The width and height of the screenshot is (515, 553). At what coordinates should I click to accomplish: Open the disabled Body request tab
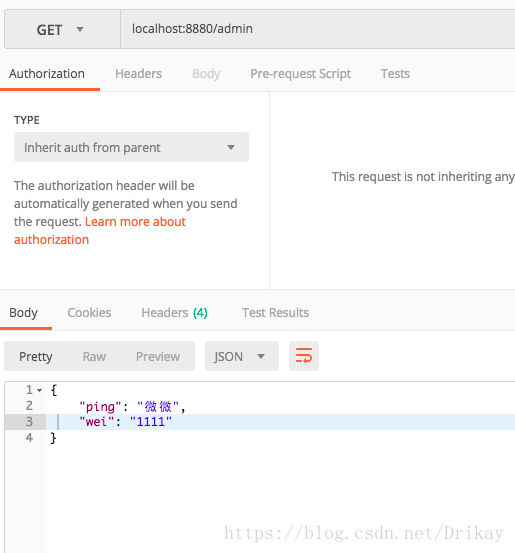pyautogui.click(x=206, y=74)
